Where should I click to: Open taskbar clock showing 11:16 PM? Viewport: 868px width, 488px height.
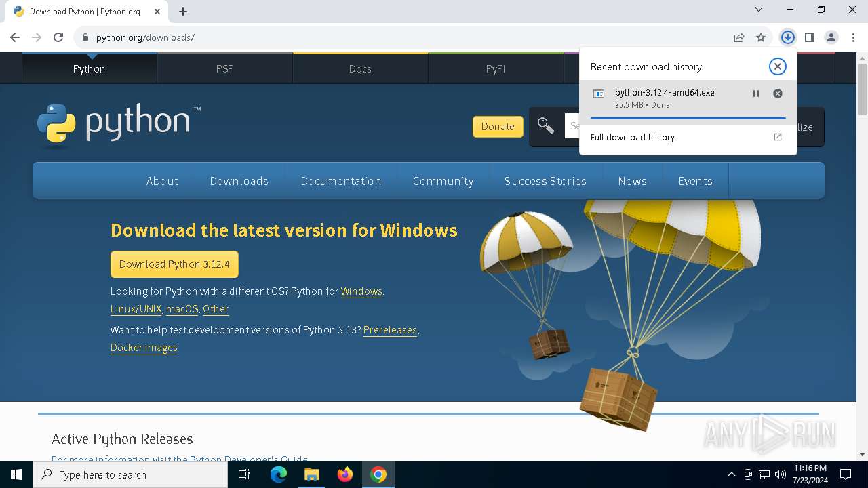pos(810,474)
